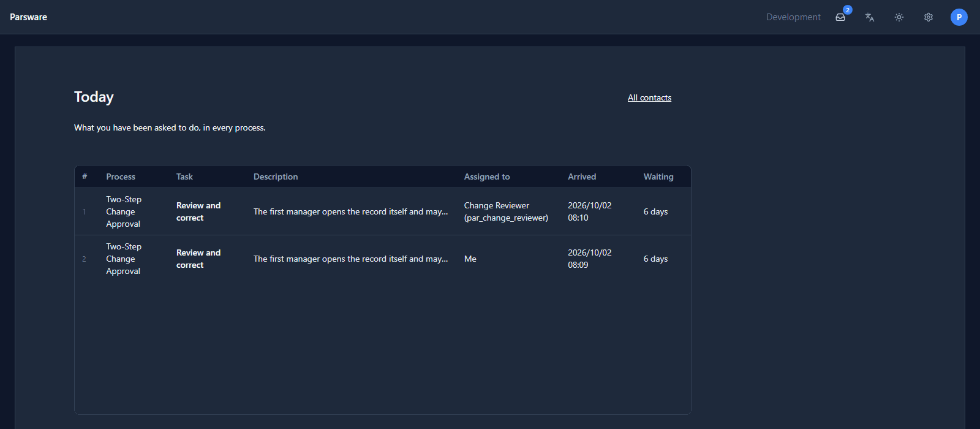980x429 pixels.
Task: Open the language translation icon
Action: tap(870, 17)
